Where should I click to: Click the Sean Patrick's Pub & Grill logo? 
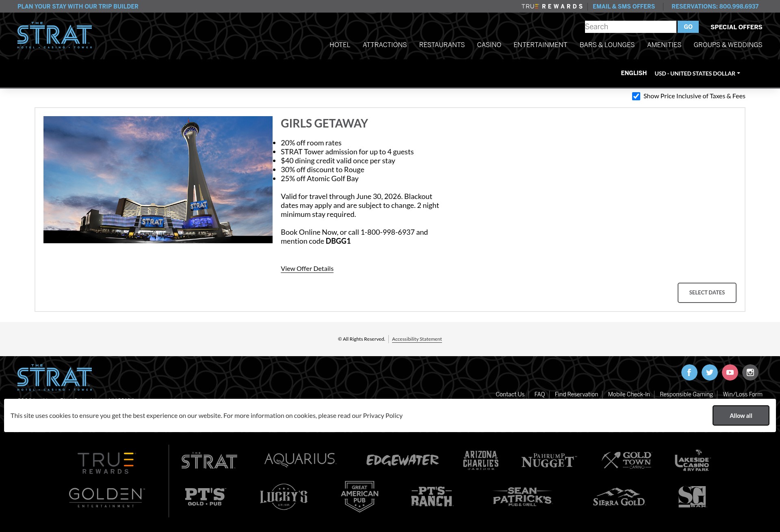tap(522, 497)
